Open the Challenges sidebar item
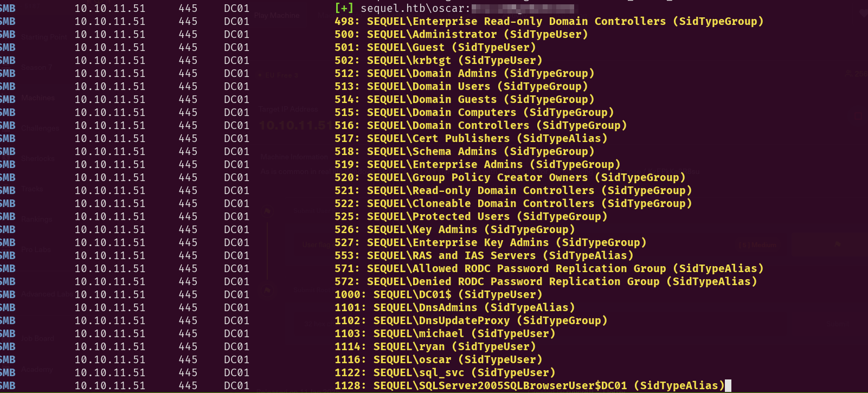This screenshot has height=393, width=868. coord(40,128)
